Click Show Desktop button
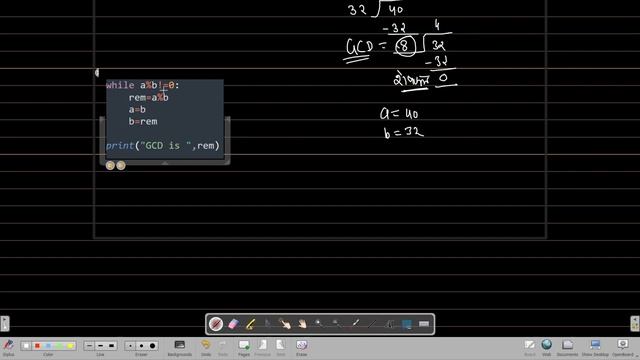Viewport: 640px width, 360px height. 595,348
